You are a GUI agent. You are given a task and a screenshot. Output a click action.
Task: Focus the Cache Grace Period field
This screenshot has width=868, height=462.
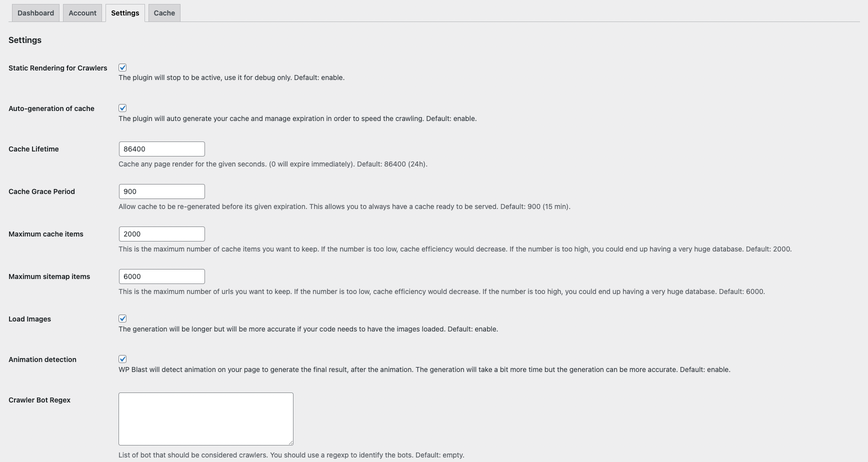click(x=162, y=191)
